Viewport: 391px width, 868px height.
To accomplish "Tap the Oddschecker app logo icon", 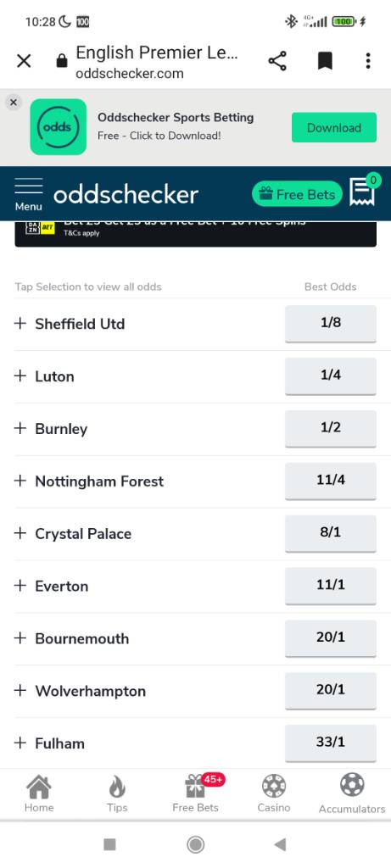I will pos(59,127).
